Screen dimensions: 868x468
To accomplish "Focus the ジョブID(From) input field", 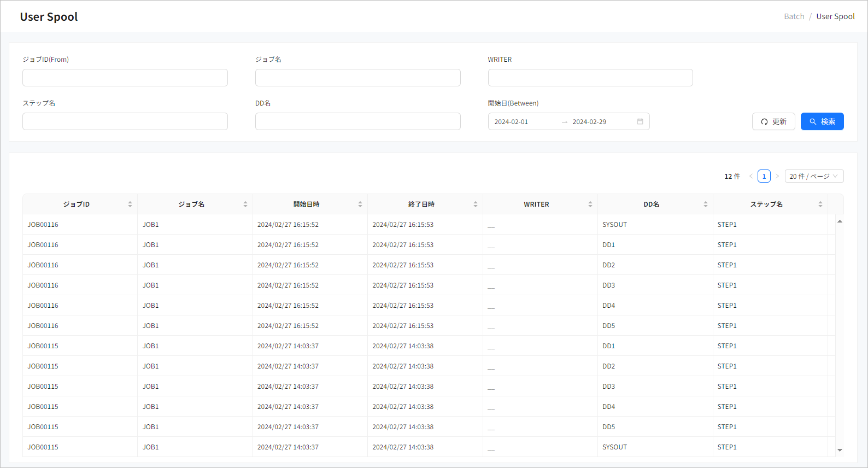I will (125, 78).
